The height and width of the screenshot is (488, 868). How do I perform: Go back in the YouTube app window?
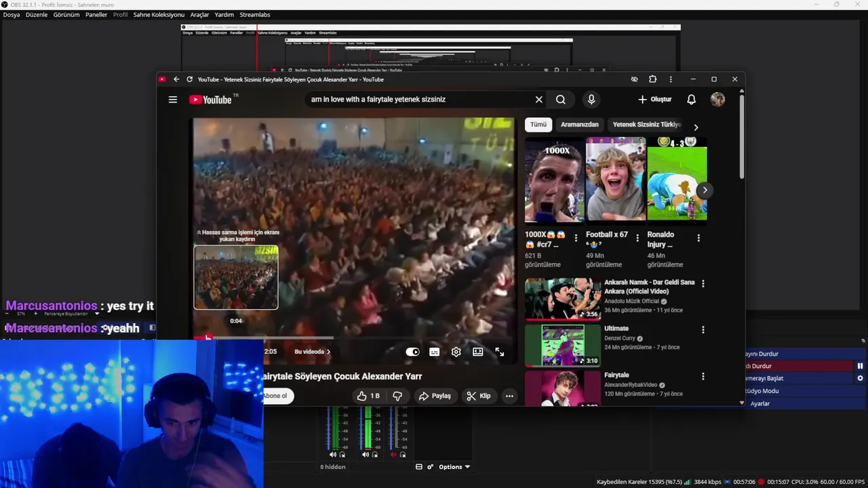(176, 79)
